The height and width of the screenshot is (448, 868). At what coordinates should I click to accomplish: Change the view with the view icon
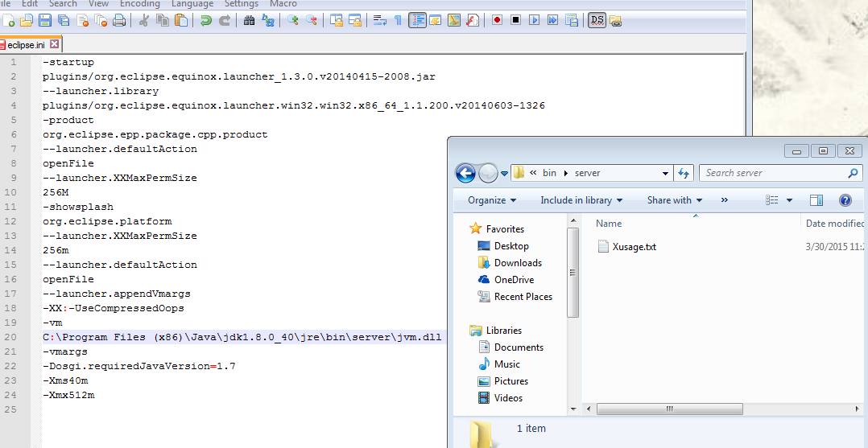pyautogui.click(x=772, y=200)
